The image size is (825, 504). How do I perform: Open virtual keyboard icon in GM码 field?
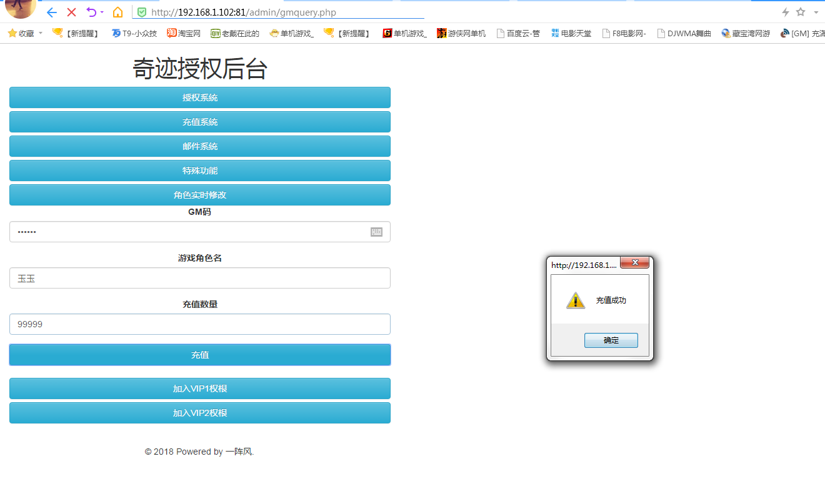coord(376,232)
